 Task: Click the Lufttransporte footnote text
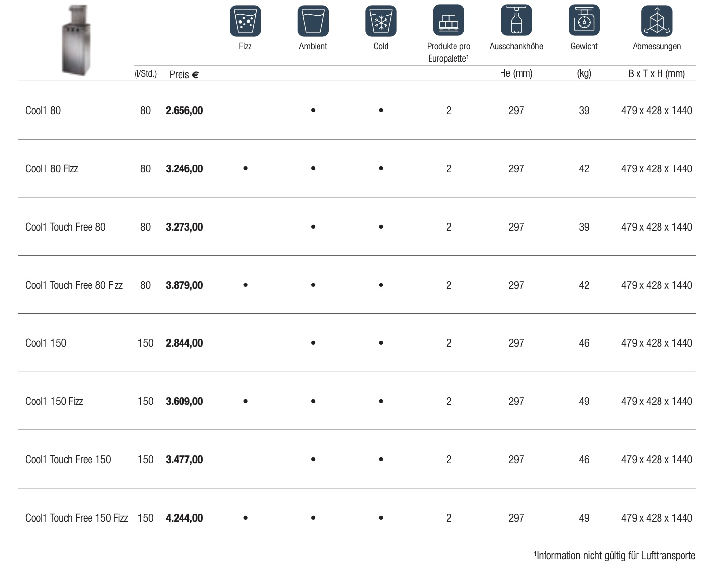[x=614, y=556]
